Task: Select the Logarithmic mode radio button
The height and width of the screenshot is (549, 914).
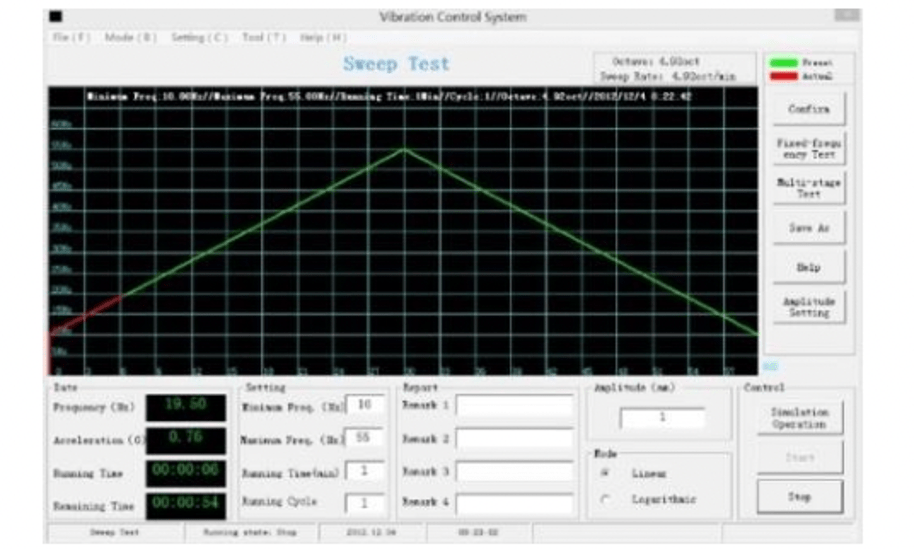Action: [x=606, y=498]
